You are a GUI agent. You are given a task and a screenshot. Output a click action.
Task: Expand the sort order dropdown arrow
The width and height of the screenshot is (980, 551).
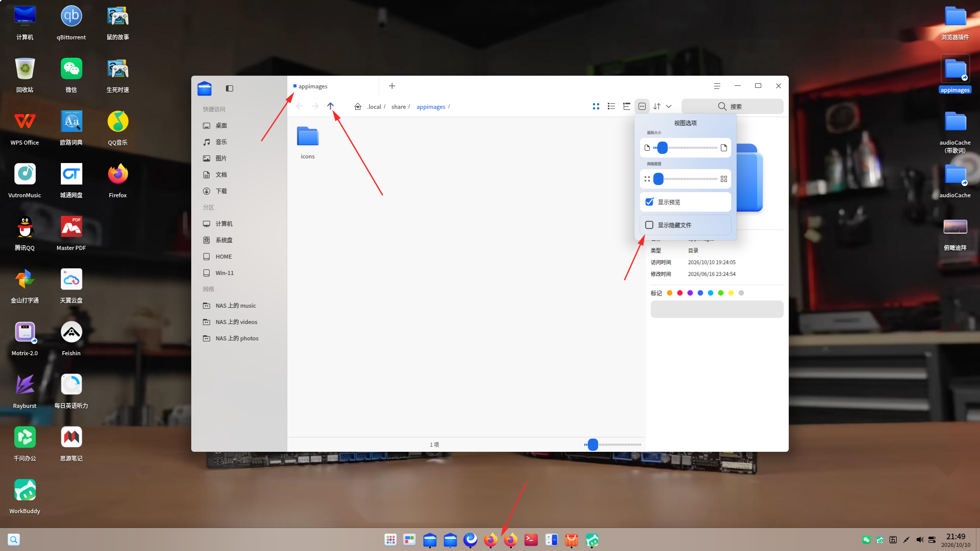point(669,106)
